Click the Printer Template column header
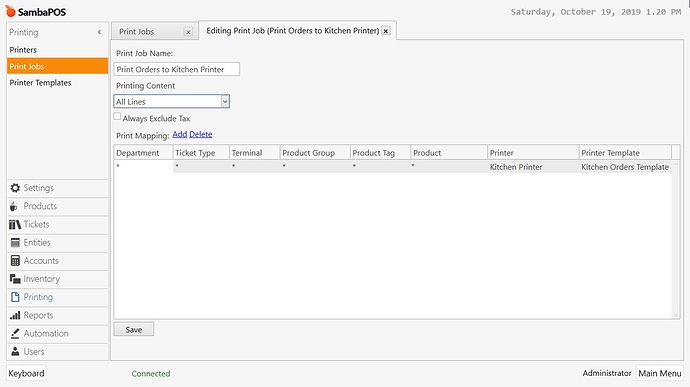 coord(625,153)
